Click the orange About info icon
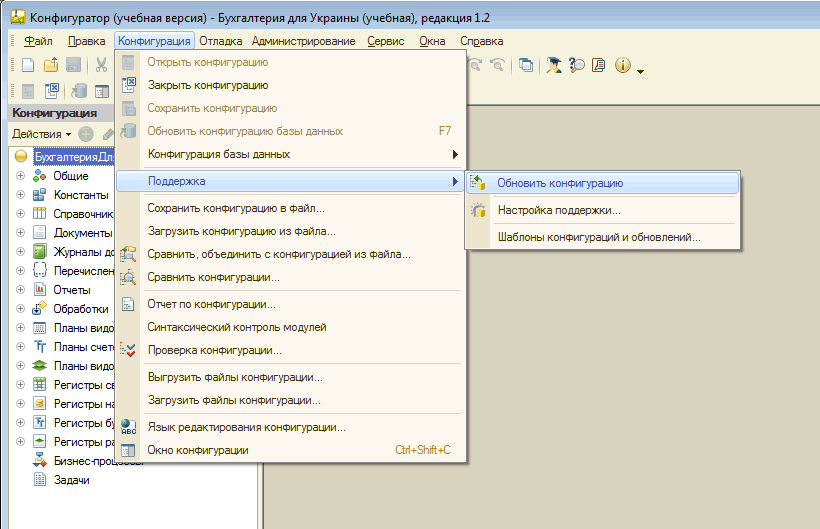Viewport: 820px width, 529px height. click(623, 65)
